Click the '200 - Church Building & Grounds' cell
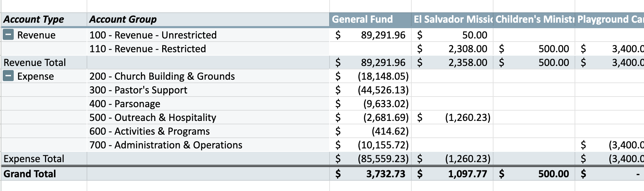The width and height of the screenshot is (644, 191). click(x=162, y=76)
